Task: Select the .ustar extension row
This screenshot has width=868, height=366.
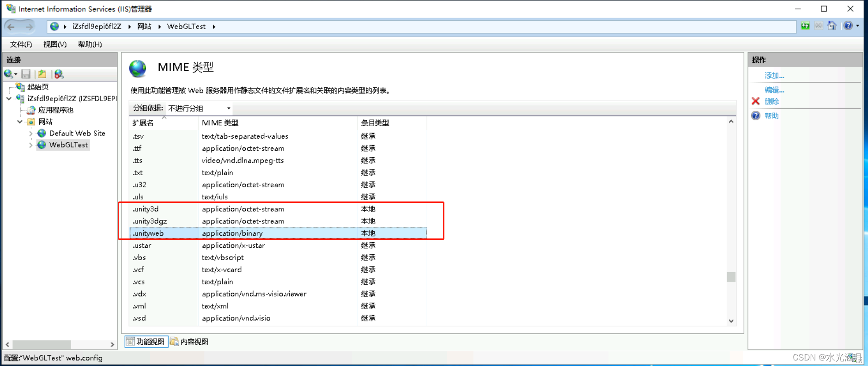Action: pos(278,245)
